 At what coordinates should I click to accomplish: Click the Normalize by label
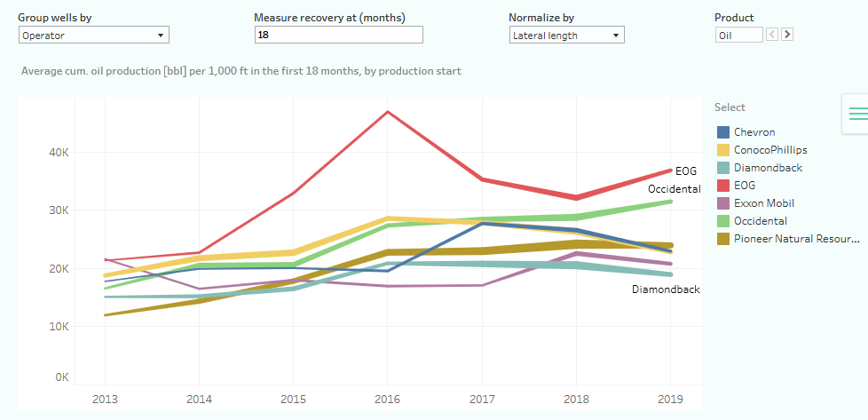[x=541, y=18]
